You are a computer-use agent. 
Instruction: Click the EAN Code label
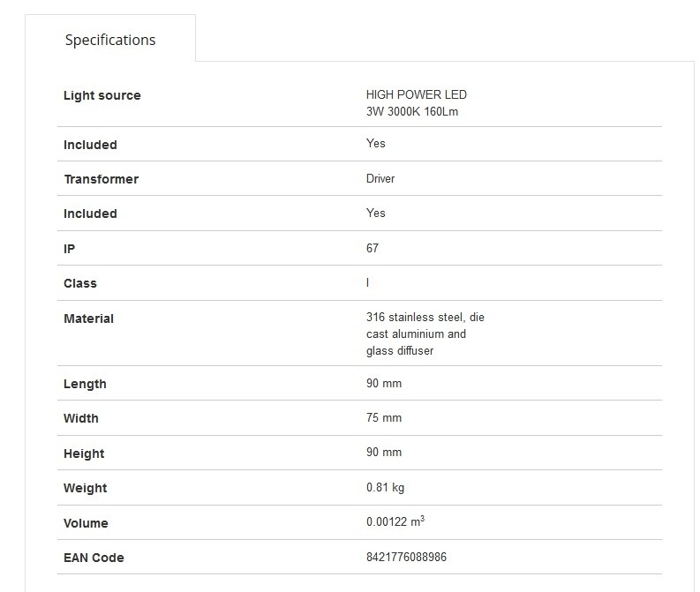coord(94,558)
